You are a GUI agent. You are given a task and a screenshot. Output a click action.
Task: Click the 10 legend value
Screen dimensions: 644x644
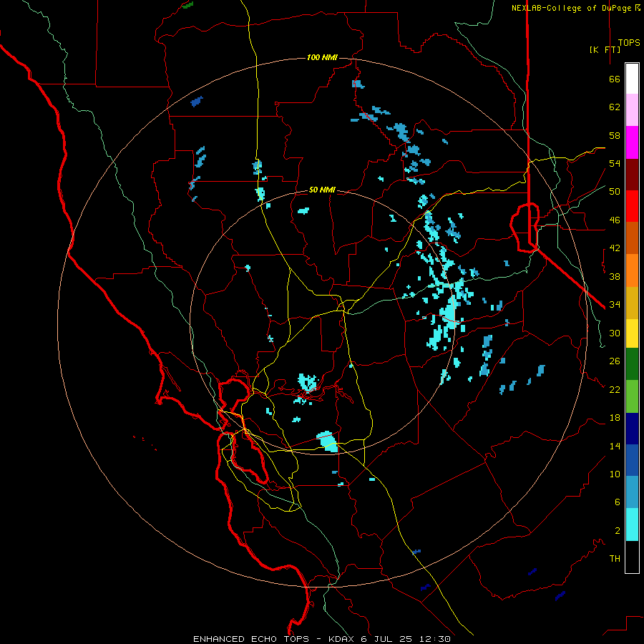click(615, 474)
